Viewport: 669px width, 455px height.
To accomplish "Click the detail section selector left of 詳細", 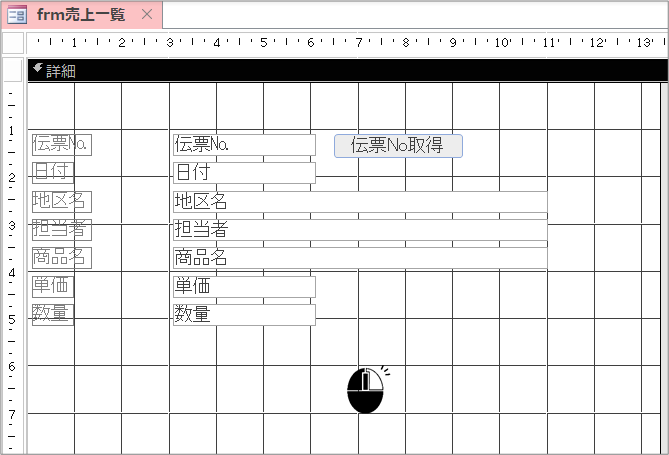I will click(x=13, y=70).
